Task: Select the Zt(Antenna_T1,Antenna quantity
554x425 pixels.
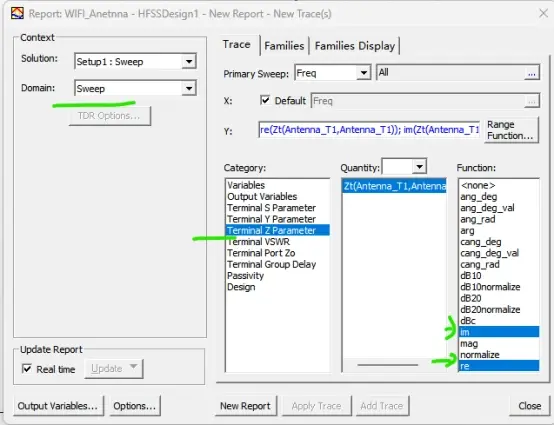Action: pos(394,186)
